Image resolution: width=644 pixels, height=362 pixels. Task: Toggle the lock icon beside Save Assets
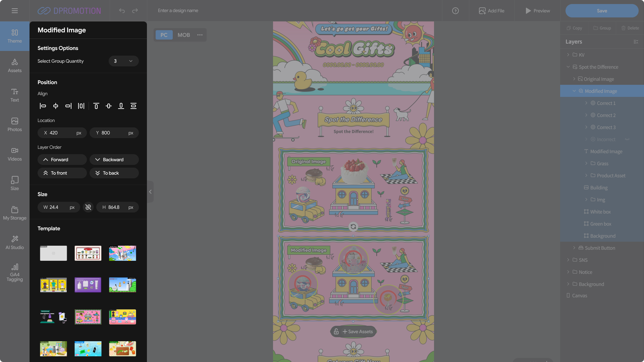click(x=336, y=331)
